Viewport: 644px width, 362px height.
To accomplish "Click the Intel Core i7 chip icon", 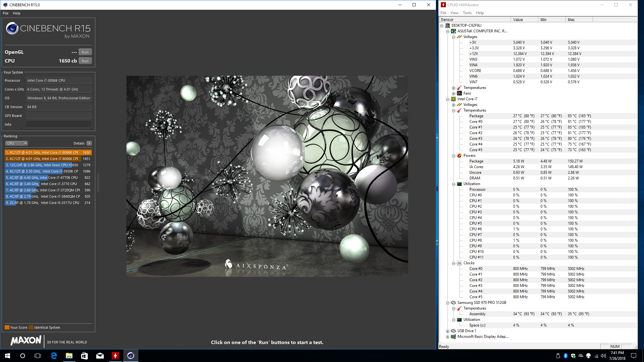I will click(x=453, y=99).
